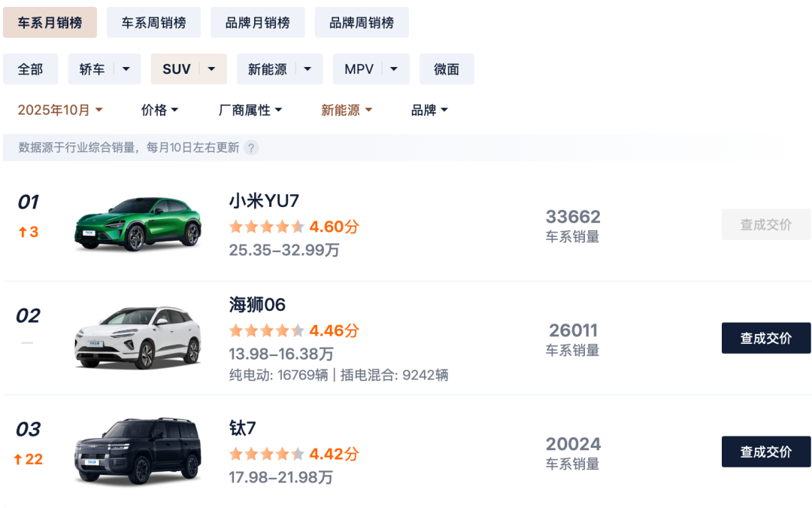
Task: Click 查成交价 button for 海狮06
Action: 765,338
